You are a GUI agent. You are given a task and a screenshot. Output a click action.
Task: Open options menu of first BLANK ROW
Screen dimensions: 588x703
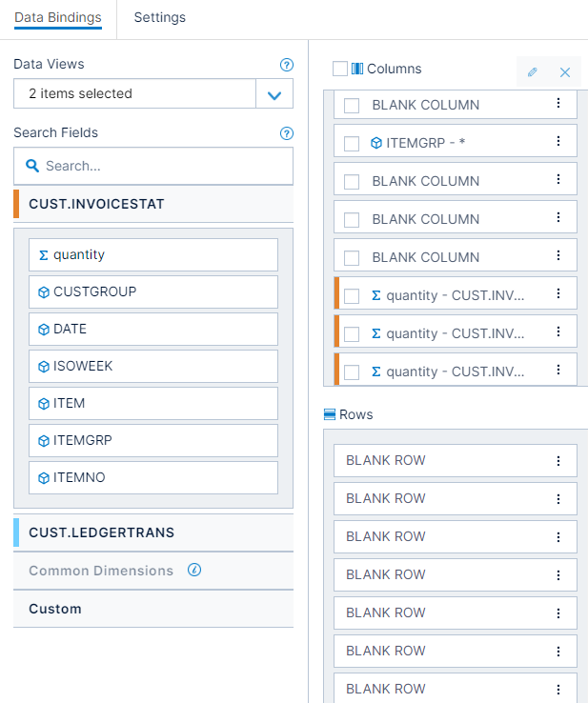[558, 461]
